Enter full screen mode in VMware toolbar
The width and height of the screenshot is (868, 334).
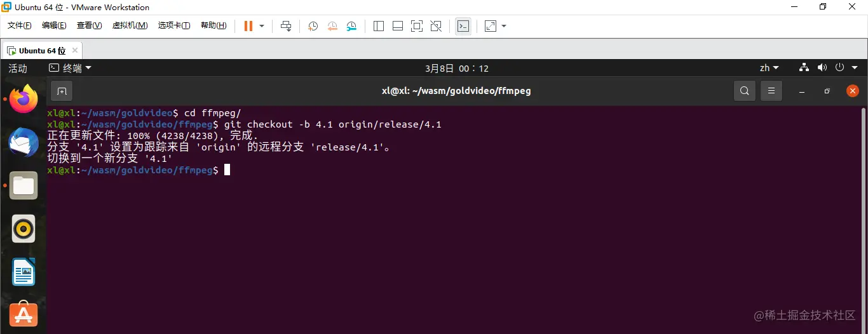click(x=417, y=26)
